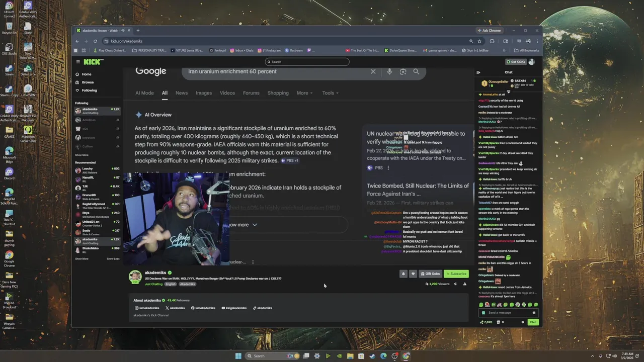
Task: Open the Chrome apps grid shortcut
Action: [84, 50]
